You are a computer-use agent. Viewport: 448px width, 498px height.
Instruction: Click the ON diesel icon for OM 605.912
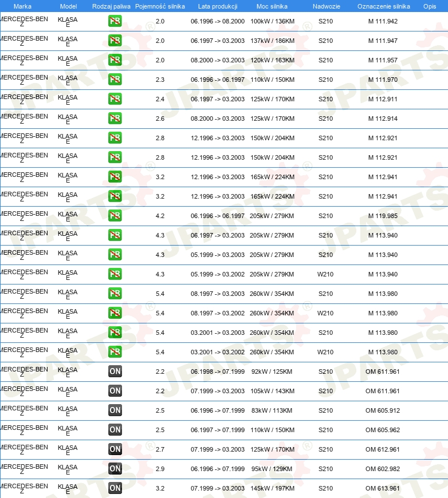pos(115,410)
